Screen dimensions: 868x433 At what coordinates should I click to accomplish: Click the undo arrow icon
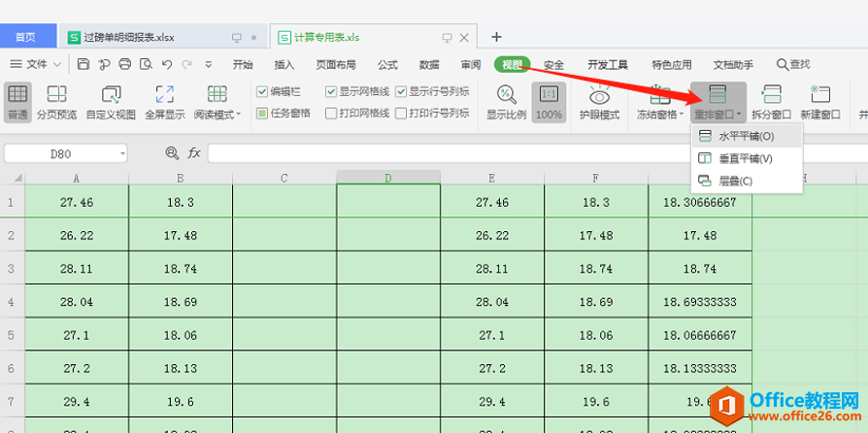tap(167, 65)
